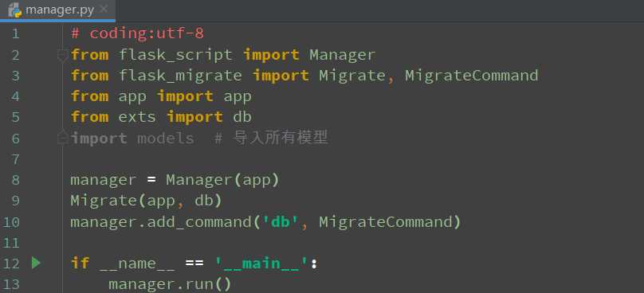Click the unused import models statement
Image resolution: width=644 pixels, height=293 pixels.
click(x=132, y=139)
